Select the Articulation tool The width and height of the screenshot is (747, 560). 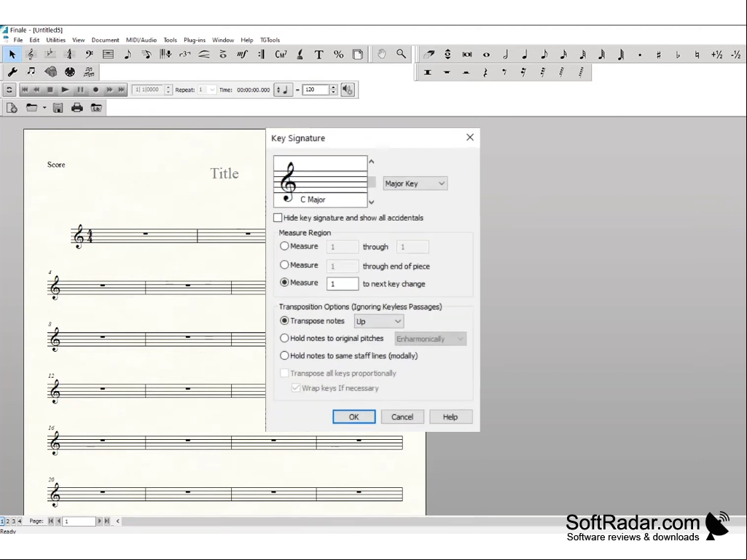(223, 55)
